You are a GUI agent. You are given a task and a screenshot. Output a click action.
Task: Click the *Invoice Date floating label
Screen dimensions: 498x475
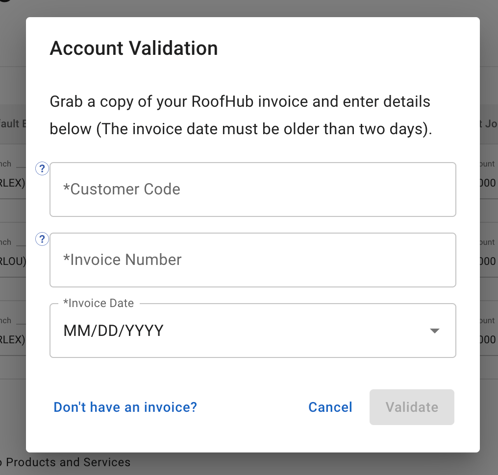98,303
